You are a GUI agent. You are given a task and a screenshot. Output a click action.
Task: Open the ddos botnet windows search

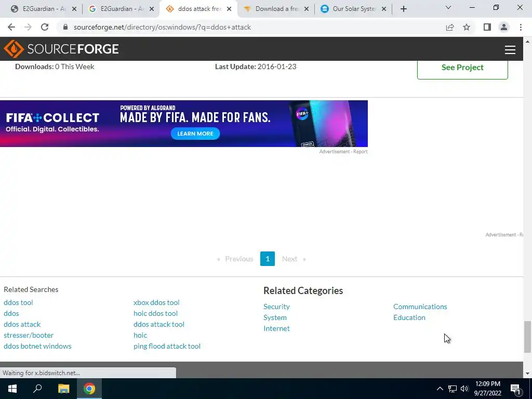click(x=37, y=346)
